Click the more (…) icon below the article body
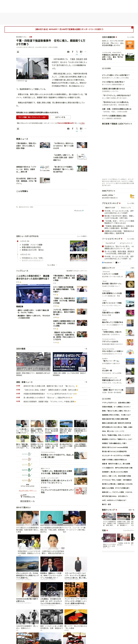The width and height of the screenshot is (138, 644). 85,128
